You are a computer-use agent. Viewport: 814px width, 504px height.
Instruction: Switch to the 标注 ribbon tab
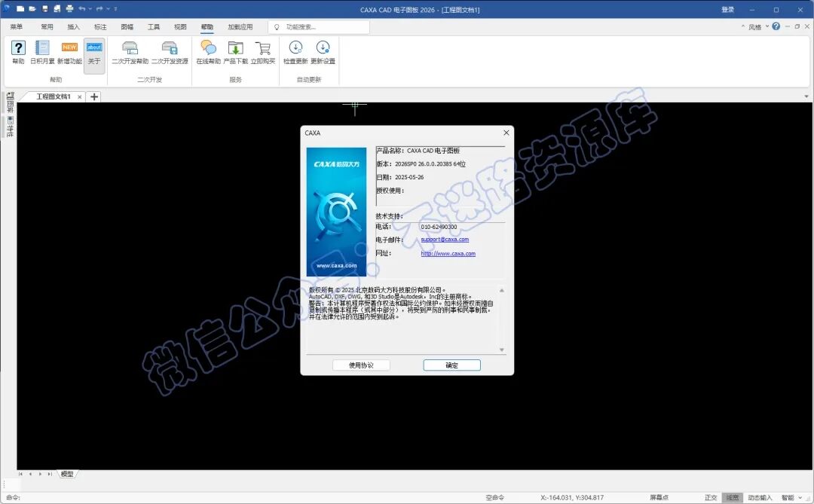coord(100,27)
